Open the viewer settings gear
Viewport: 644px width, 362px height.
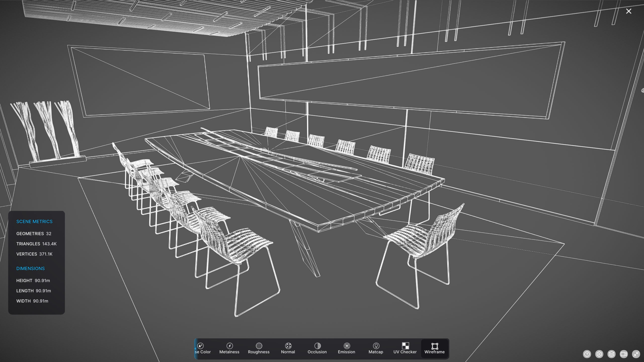pos(599,354)
